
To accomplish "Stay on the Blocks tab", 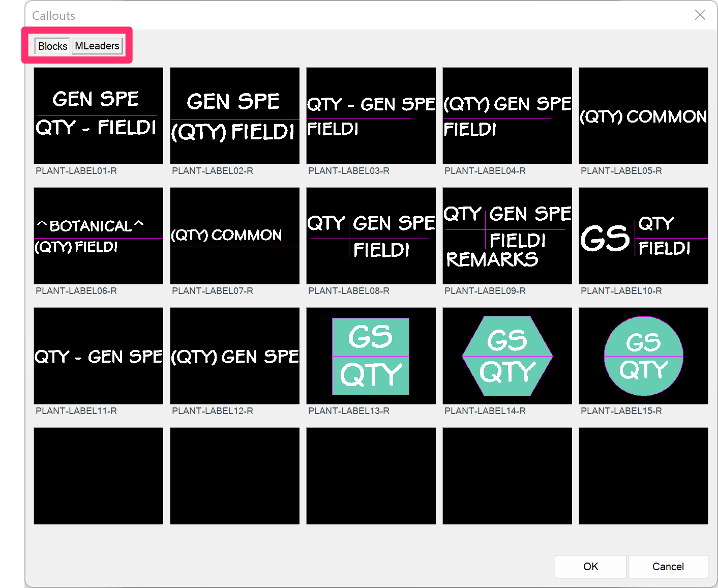I will coord(52,46).
